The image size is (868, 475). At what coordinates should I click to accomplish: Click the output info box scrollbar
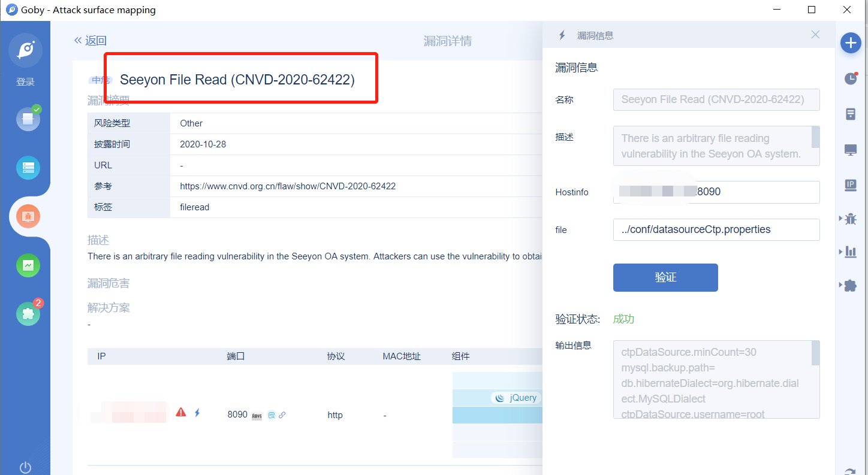pyautogui.click(x=815, y=353)
